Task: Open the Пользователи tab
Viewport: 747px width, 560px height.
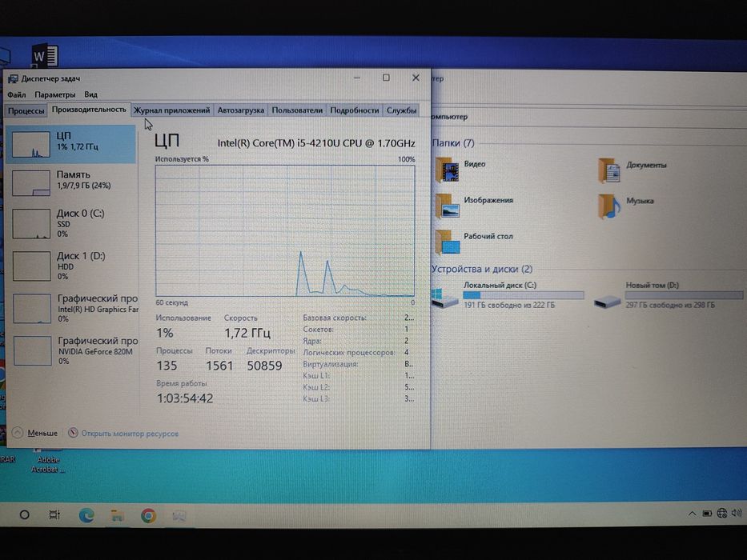Action: pyautogui.click(x=297, y=110)
